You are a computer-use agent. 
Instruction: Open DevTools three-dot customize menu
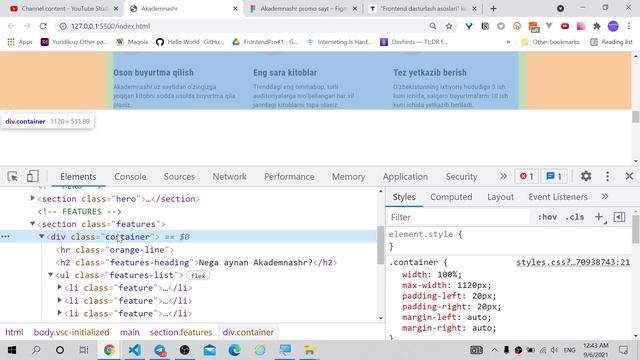click(607, 176)
